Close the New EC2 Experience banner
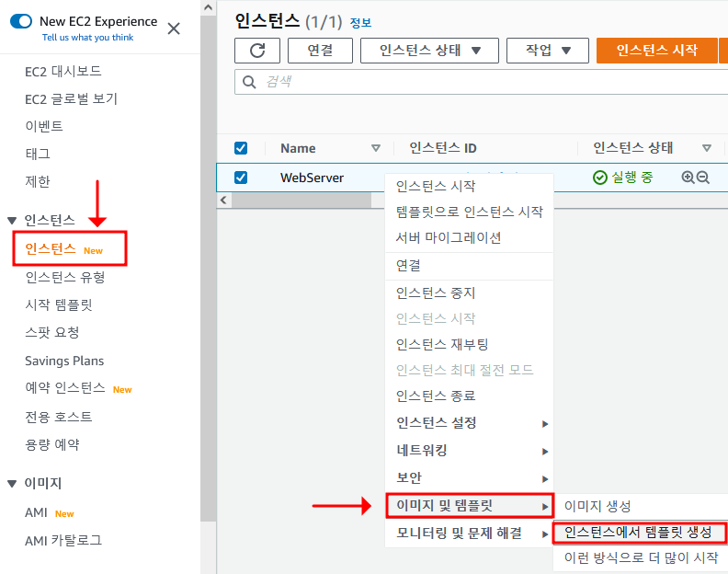Screen dimensions: 728x574 point(174,29)
